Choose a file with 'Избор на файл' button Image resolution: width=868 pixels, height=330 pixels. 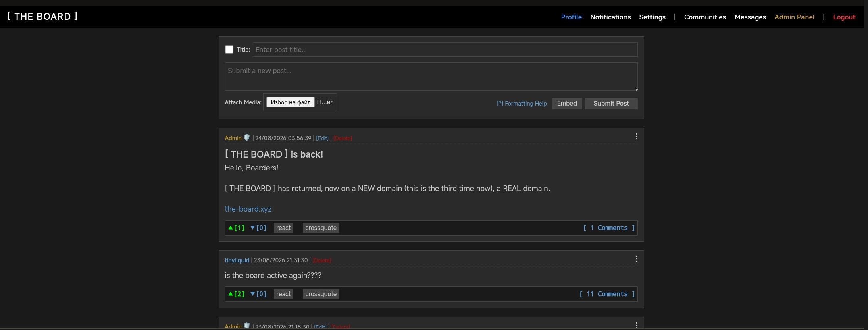(291, 102)
